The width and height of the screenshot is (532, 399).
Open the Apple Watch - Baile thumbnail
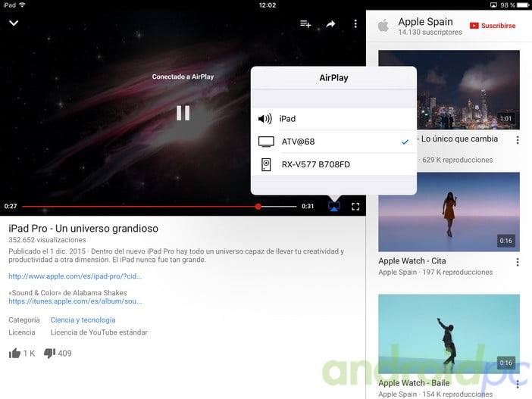tap(449, 334)
